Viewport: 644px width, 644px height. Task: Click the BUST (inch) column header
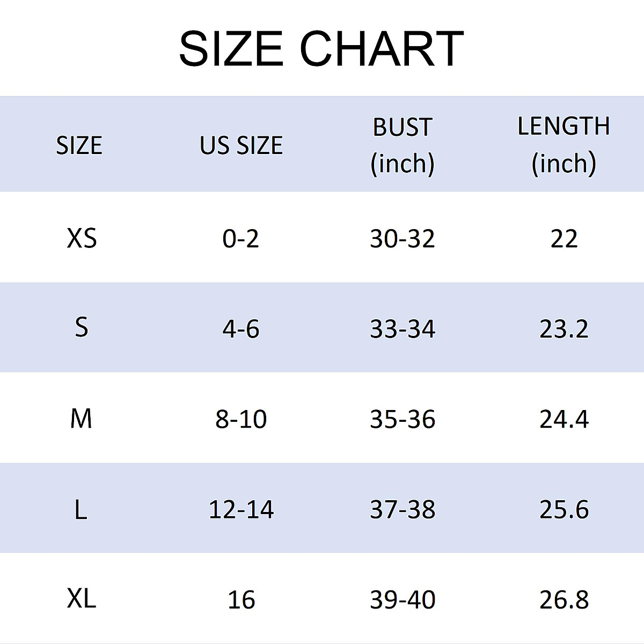tap(402, 145)
